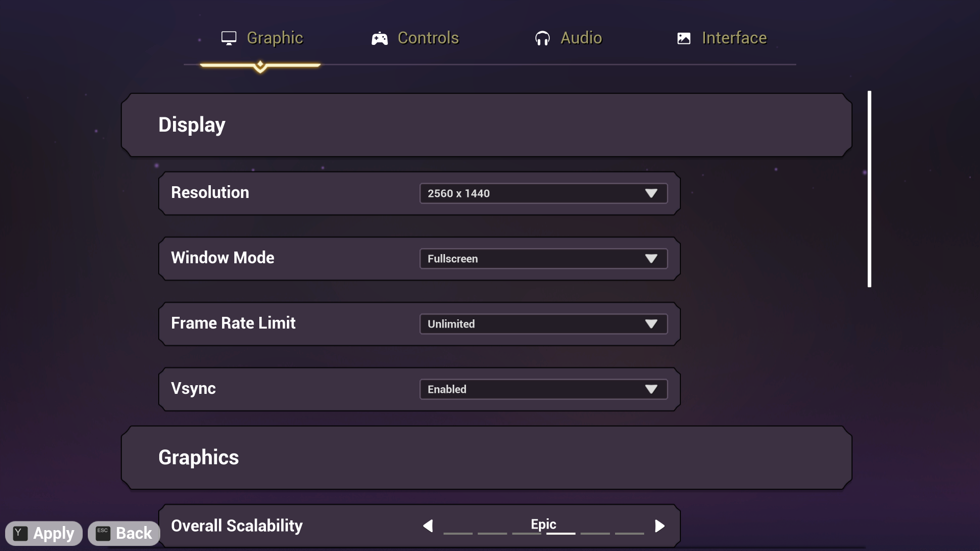Open the Frame Rate Limit dropdown showing Unlimited
This screenshot has width=980, height=551.
pyautogui.click(x=544, y=324)
